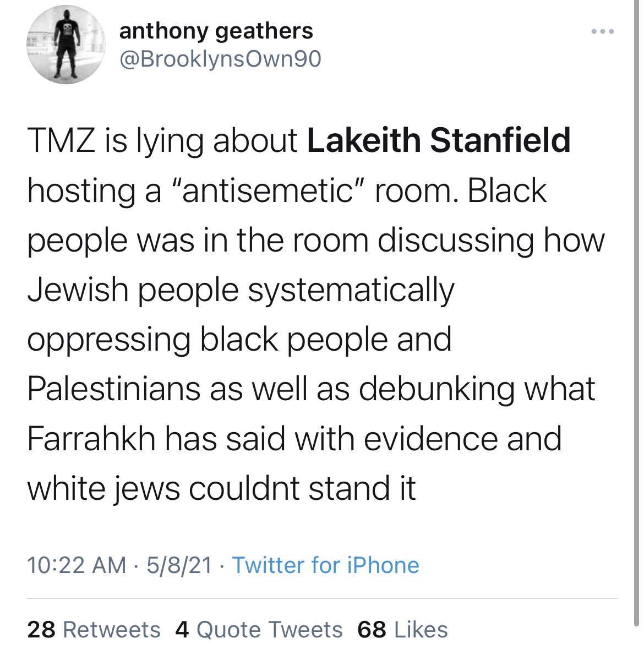
Task: Tap the 5/8/21 date
Action: tap(179, 565)
